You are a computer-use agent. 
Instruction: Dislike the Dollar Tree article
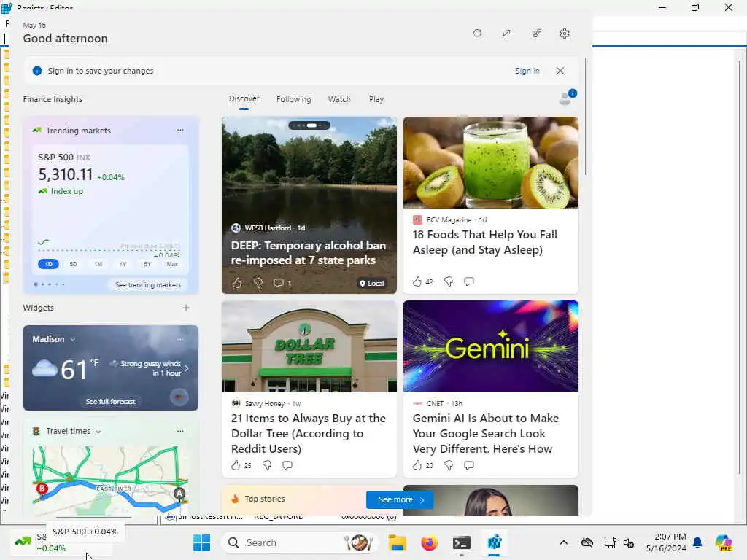pos(267,465)
